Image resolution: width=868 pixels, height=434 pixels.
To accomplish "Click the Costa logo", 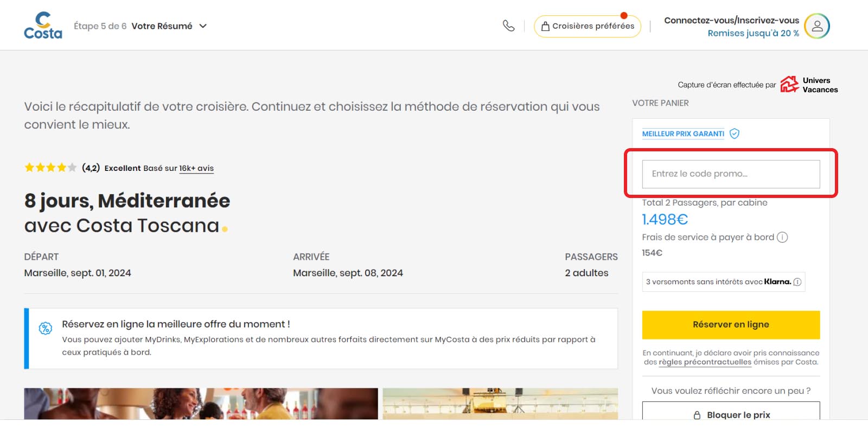I will point(43,25).
